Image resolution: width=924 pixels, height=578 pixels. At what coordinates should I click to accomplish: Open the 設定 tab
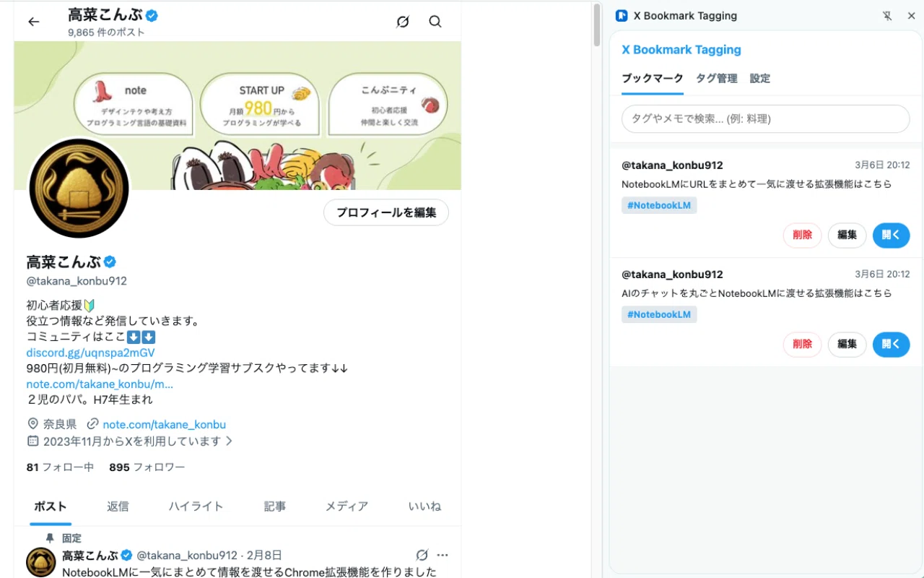(760, 79)
